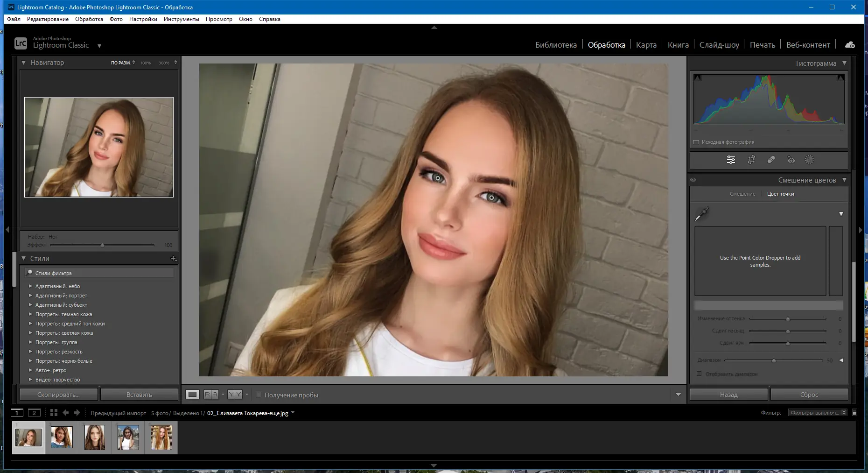Collapse the Гистограмма panel

coord(844,63)
